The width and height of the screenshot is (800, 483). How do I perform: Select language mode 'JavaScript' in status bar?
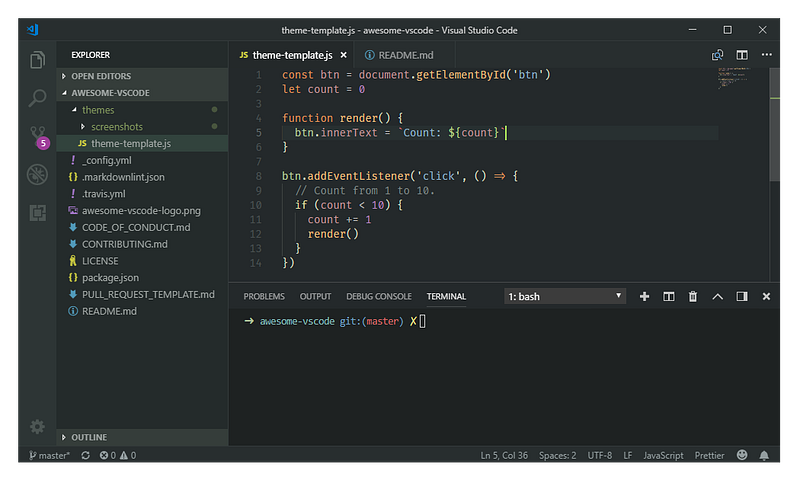tap(663, 455)
